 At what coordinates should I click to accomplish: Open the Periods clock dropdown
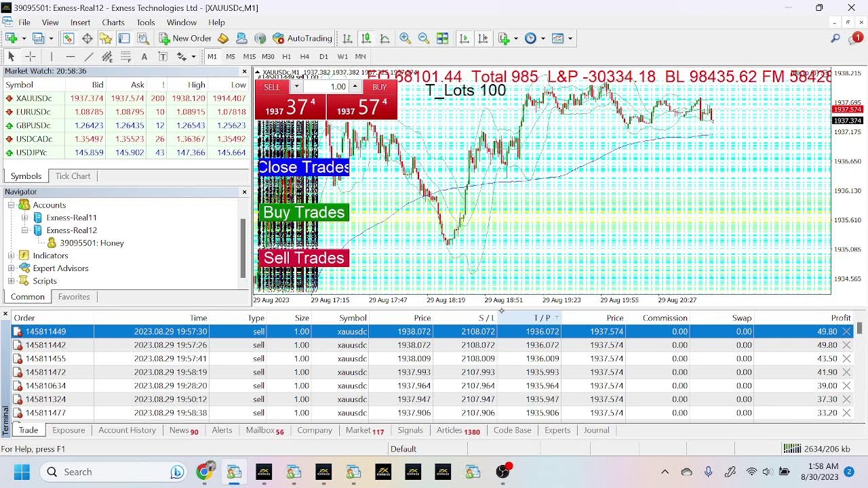click(542, 39)
